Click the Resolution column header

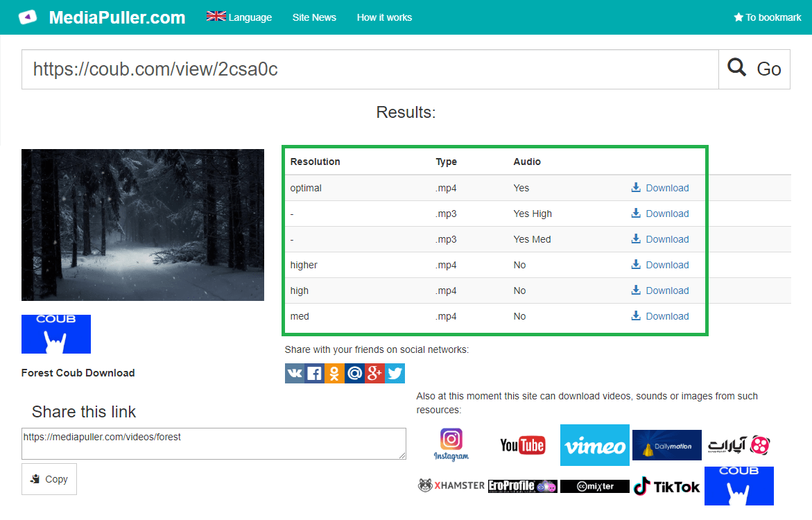coord(315,162)
